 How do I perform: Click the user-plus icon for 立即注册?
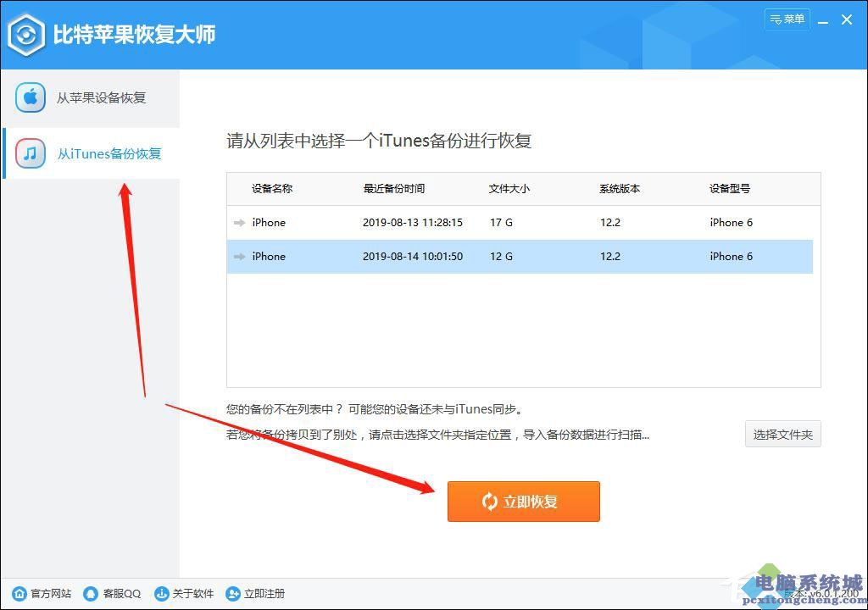(233, 593)
